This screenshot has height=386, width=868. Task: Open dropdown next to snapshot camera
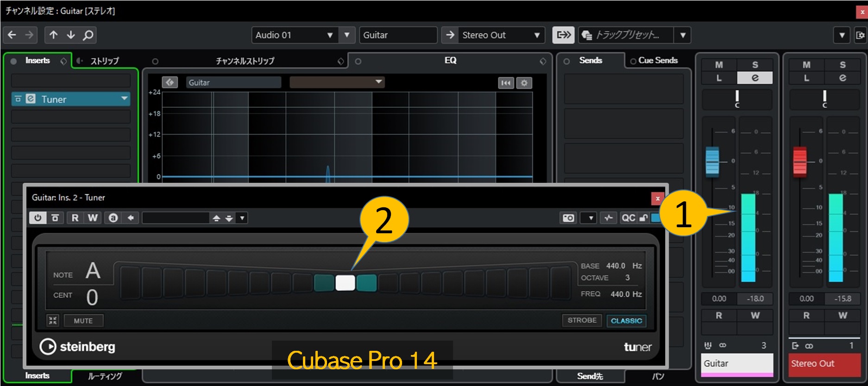[x=590, y=218]
